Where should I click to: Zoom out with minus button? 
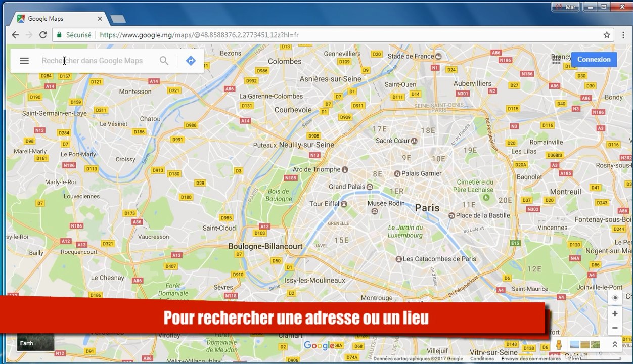point(615,328)
